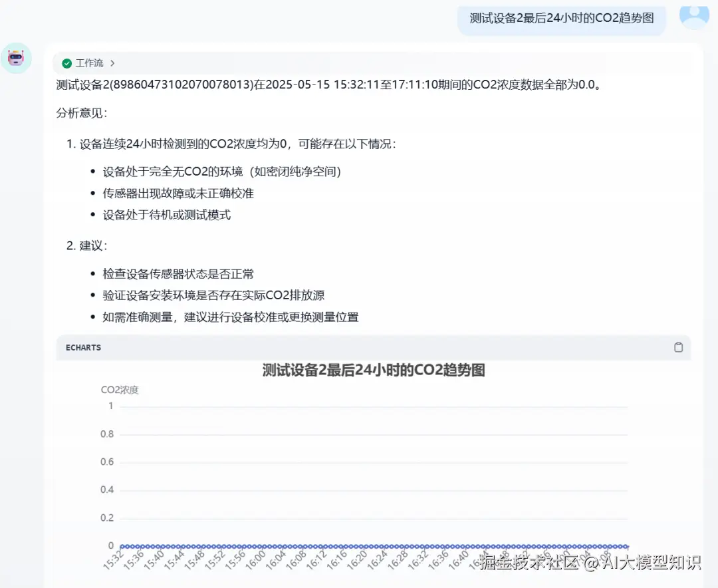
Task: Expand the 工作流 chevron arrow
Action: click(112, 63)
